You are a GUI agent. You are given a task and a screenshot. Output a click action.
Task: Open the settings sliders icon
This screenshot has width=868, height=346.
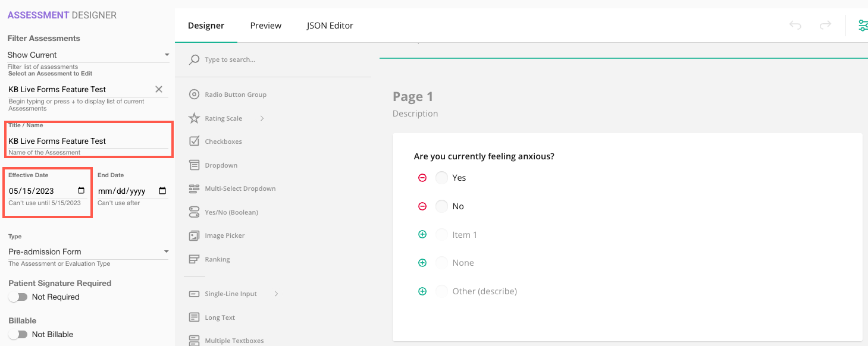(x=862, y=25)
